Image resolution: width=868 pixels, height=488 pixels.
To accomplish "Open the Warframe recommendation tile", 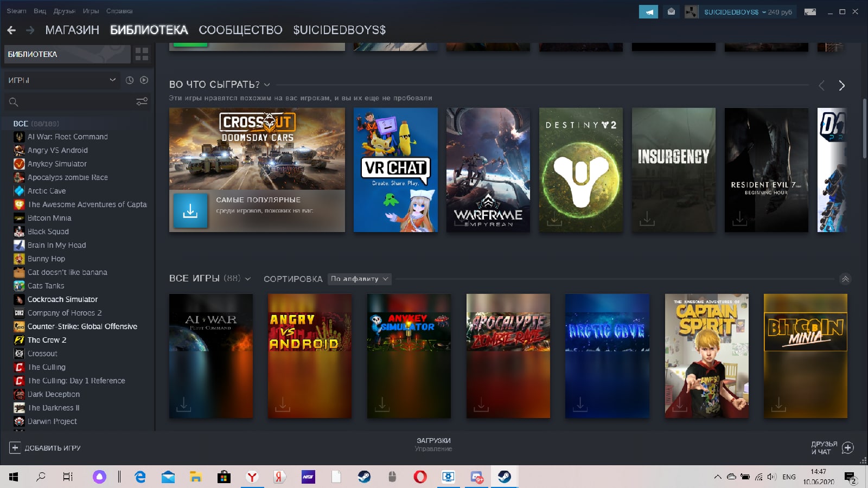I will pyautogui.click(x=488, y=170).
